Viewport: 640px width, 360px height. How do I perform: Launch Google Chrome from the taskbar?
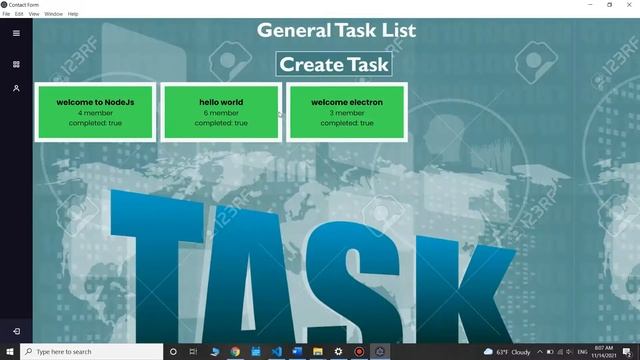click(235, 352)
